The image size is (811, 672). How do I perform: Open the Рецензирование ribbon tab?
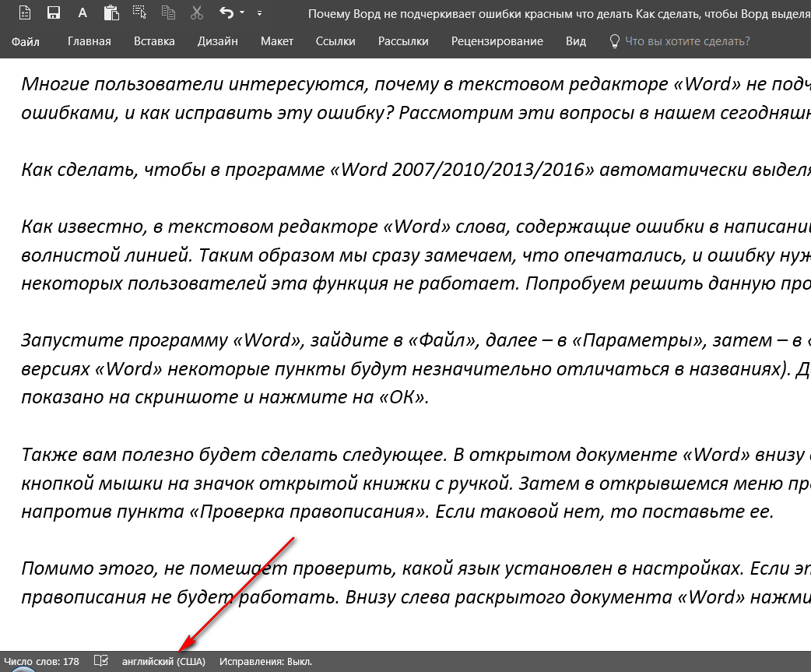coord(497,41)
